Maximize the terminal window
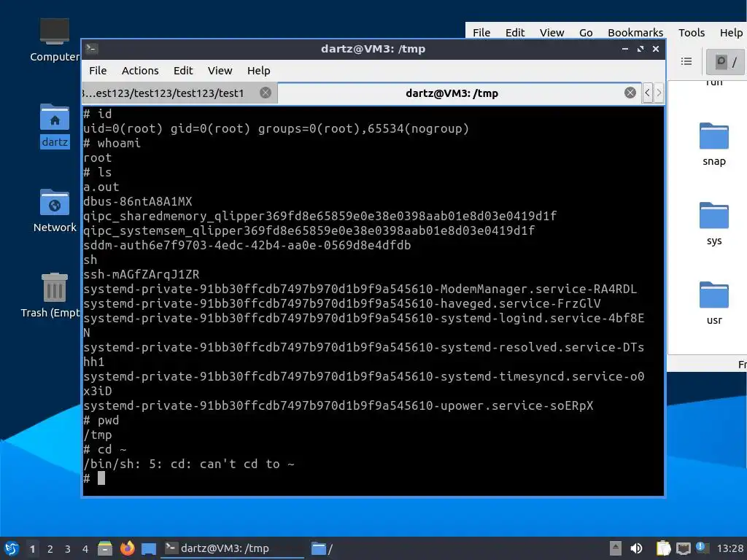The height and width of the screenshot is (560, 747). pos(640,49)
